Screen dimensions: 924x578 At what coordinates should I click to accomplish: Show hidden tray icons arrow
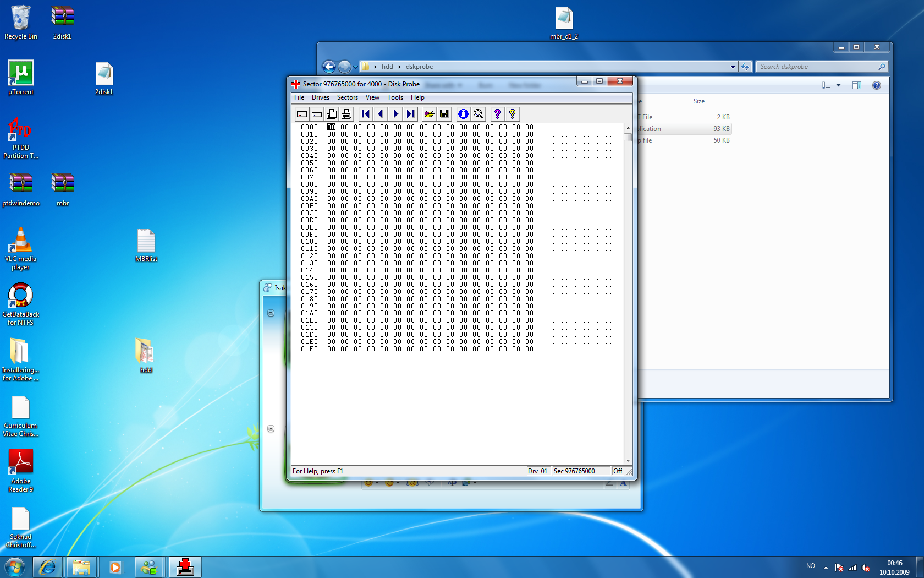[x=826, y=567]
